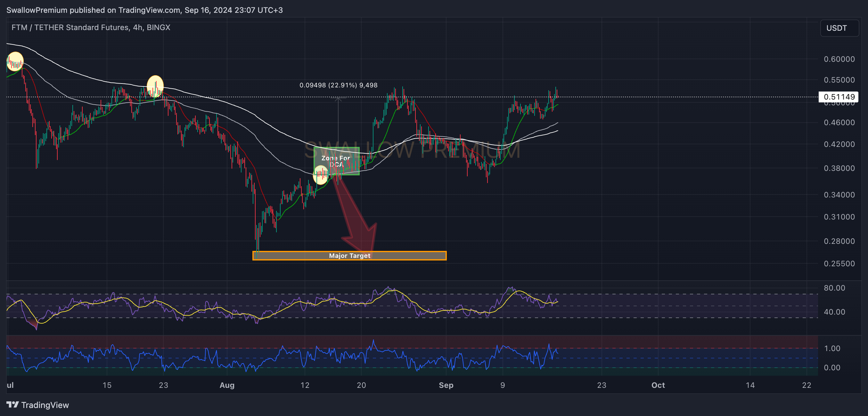Click the TradingView logo icon
Screen dimensions: 868x416
[13, 404]
